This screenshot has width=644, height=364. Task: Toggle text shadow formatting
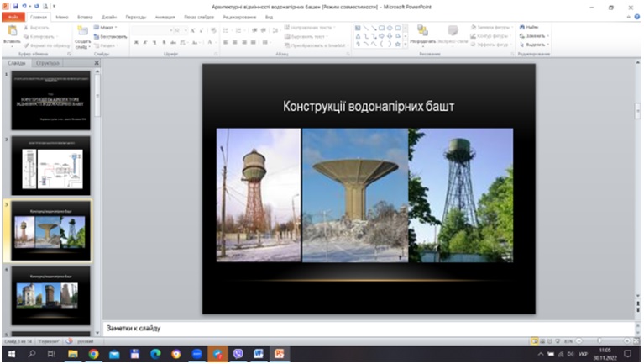click(x=164, y=42)
